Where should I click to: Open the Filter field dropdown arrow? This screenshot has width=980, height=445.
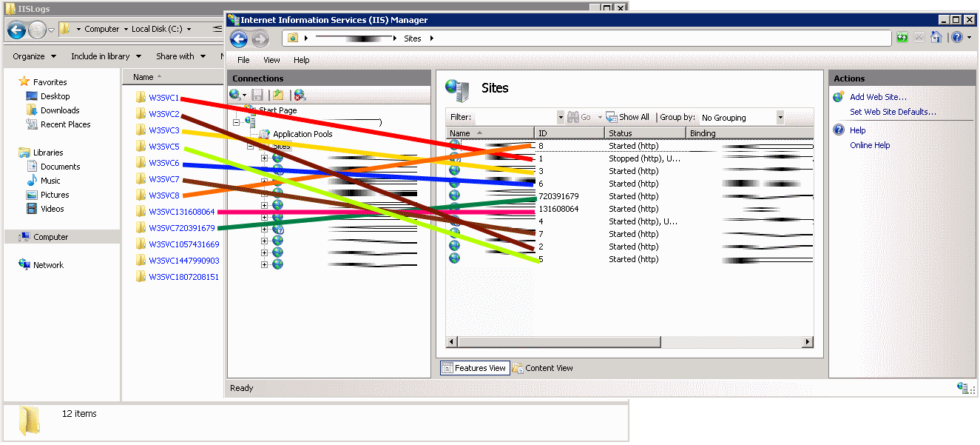click(x=560, y=118)
